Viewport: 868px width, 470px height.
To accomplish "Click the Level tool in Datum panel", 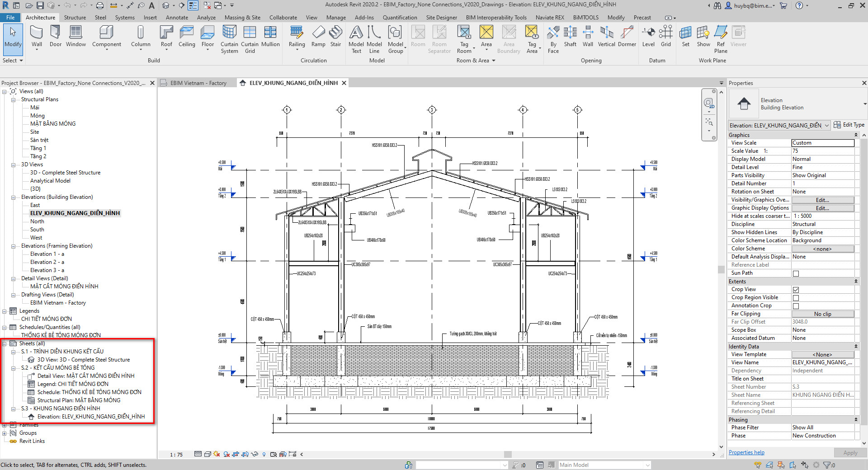I will 648,36.
